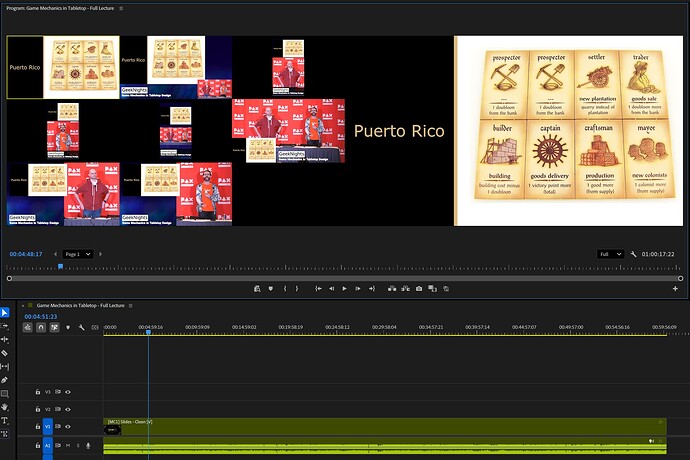690x460 pixels.
Task: Toggle sync lock on track V3
Action: click(58, 392)
